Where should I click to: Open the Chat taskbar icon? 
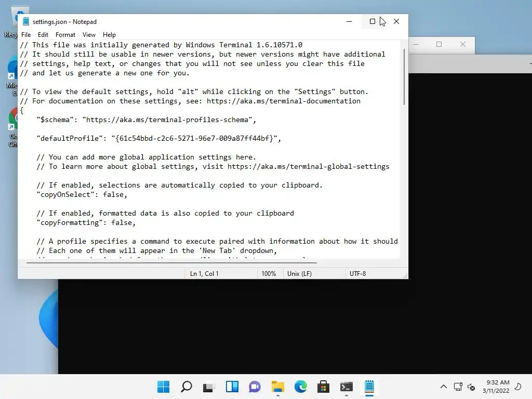[255, 387]
